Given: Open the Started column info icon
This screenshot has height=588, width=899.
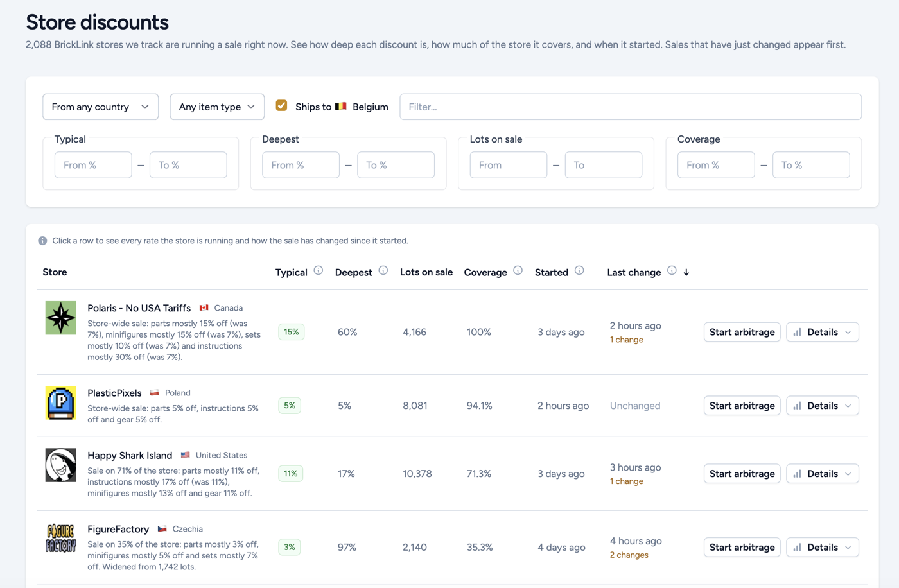Looking at the screenshot, I should [579, 271].
